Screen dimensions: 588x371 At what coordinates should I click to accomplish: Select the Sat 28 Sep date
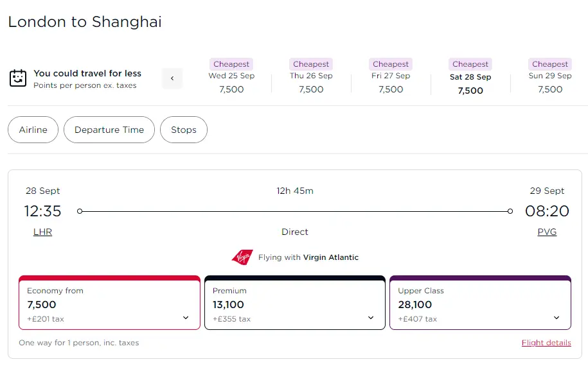click(x=470, y=77)
